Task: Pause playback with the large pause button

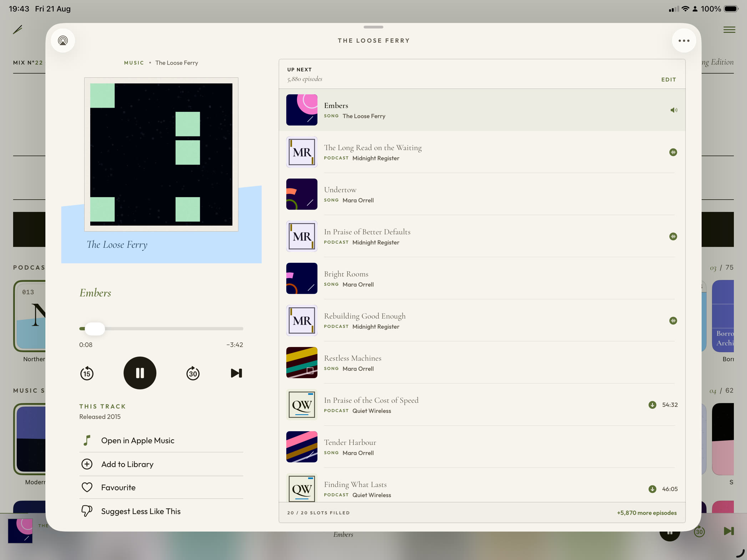Action: point(140,373)
